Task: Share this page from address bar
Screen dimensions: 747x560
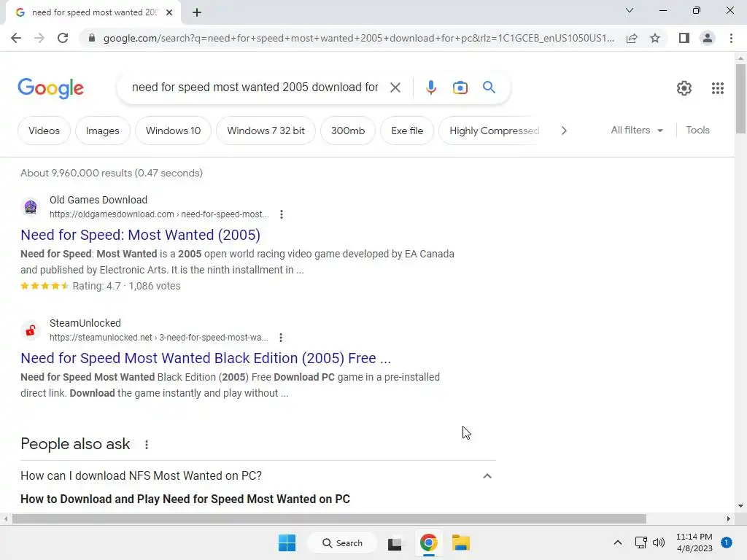Action: (x=632, y=38)
